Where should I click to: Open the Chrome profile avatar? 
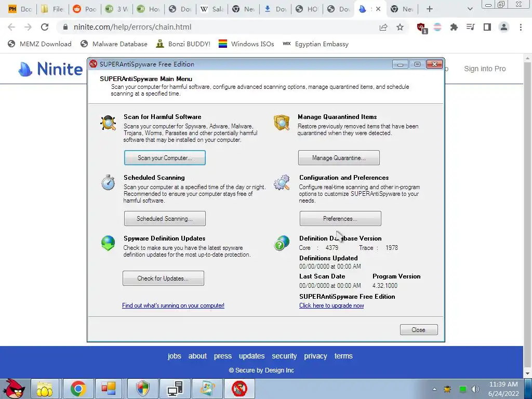point(504,27)
